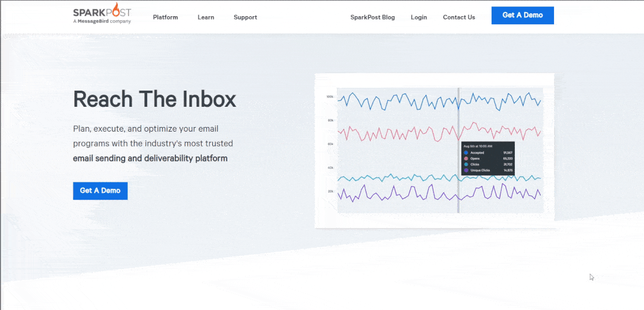The image size is (644, 310).
Task: Open the Contact Us page
Action: 459,17
